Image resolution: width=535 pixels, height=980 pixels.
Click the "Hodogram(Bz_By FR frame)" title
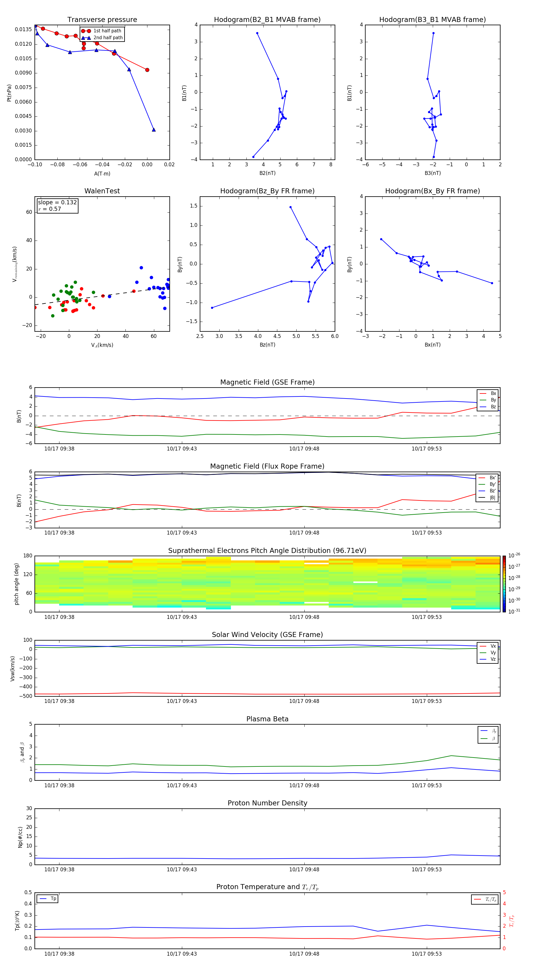click(267, 191)
